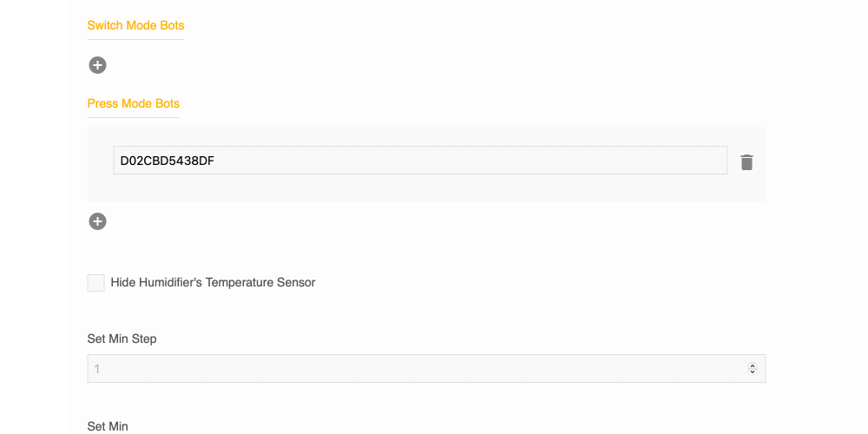Click the Set Min Step field label
The width and height of the screenshot is (868, 434).
click(x=122, y=339)
